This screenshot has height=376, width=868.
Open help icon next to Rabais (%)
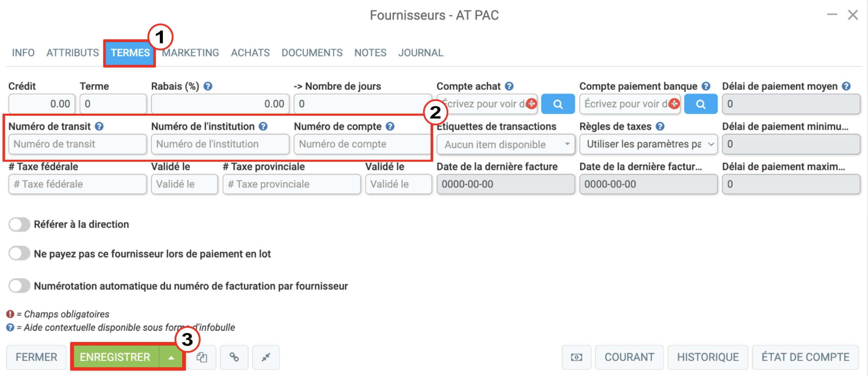[x=208, y=86]
